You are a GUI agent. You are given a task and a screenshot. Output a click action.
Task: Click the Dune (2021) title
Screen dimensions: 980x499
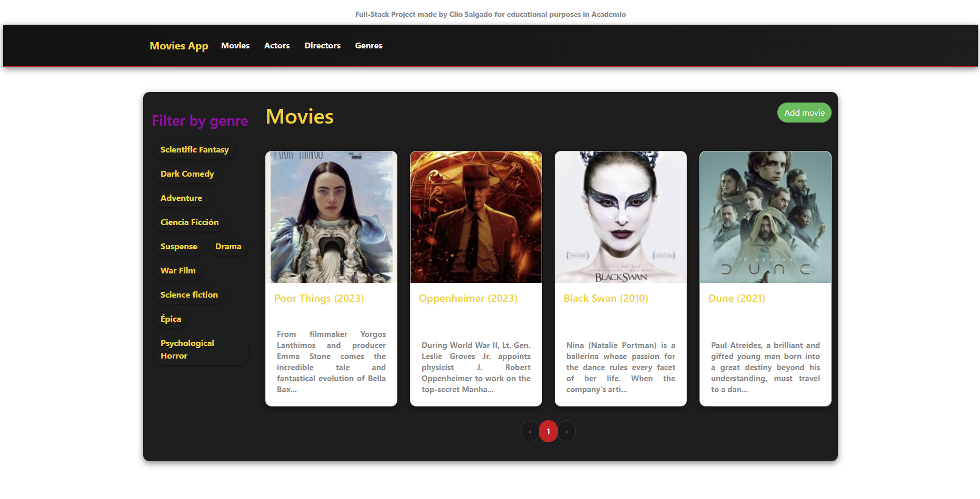pyautogui.click(x=737, y=298)
